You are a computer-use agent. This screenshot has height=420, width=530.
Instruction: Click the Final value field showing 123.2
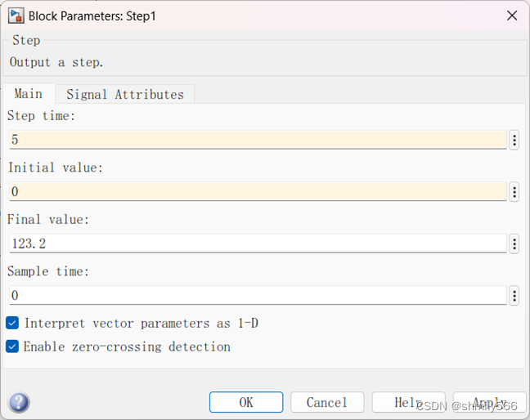click(x=257, y=244)
